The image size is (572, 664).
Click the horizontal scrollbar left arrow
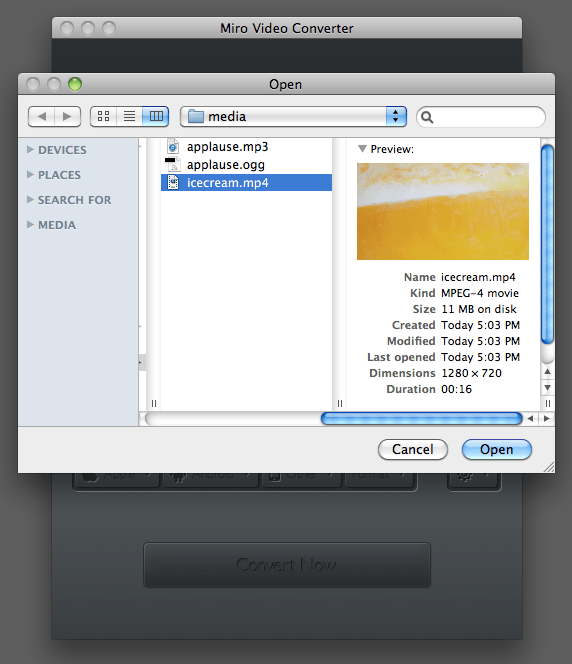[x=531, y=418]
